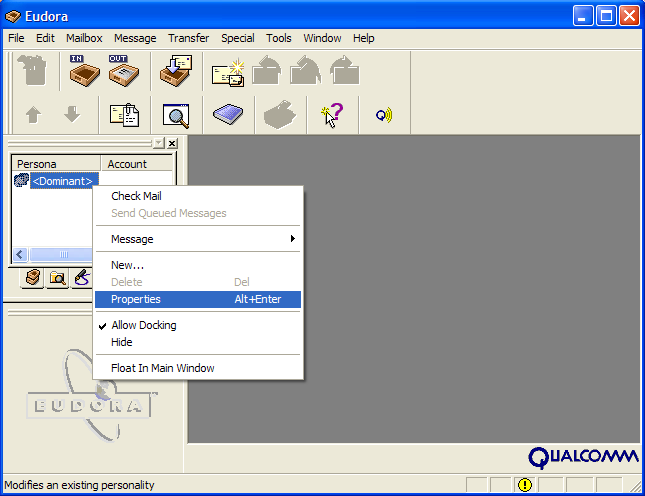This screenshot has height=496, width=645.
Task: Select Properties in context menu
Action: [x=198, y=299]
